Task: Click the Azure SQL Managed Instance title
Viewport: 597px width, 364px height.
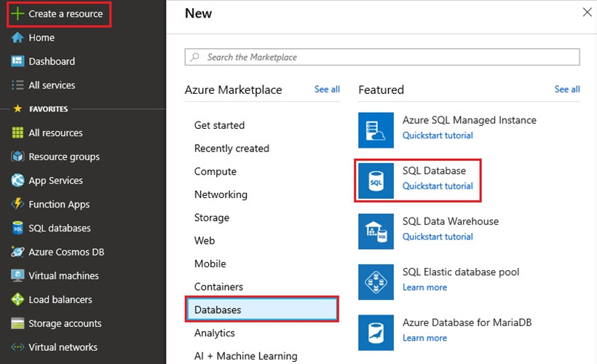Action: click(x=470, y=120)
